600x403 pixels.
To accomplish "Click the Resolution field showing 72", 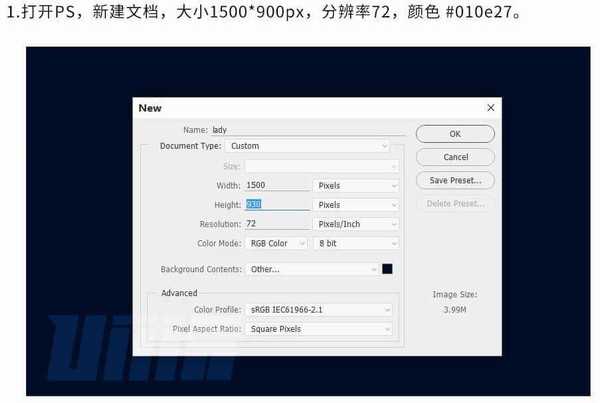I will [277, 224].
